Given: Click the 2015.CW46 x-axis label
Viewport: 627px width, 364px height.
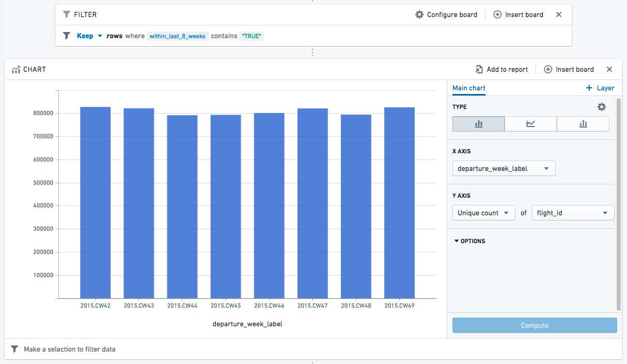Looking at the screenshot, I should pyautogui.click(x=269, y=306).
